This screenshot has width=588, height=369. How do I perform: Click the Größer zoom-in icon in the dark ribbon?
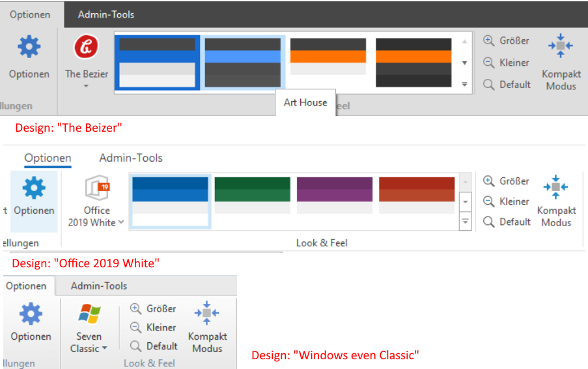489,40
